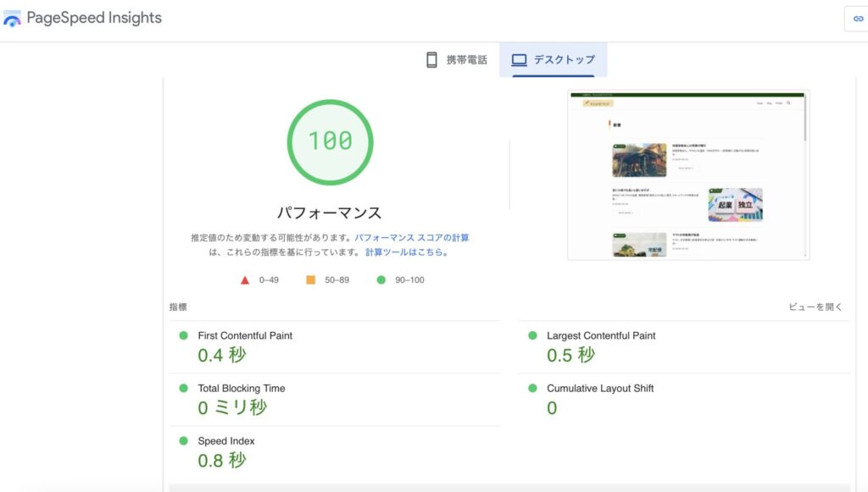Follow the 計算ツールはこちら link
Image resolution: width=868 pixels, height=492 pixels.
(405, 252)
